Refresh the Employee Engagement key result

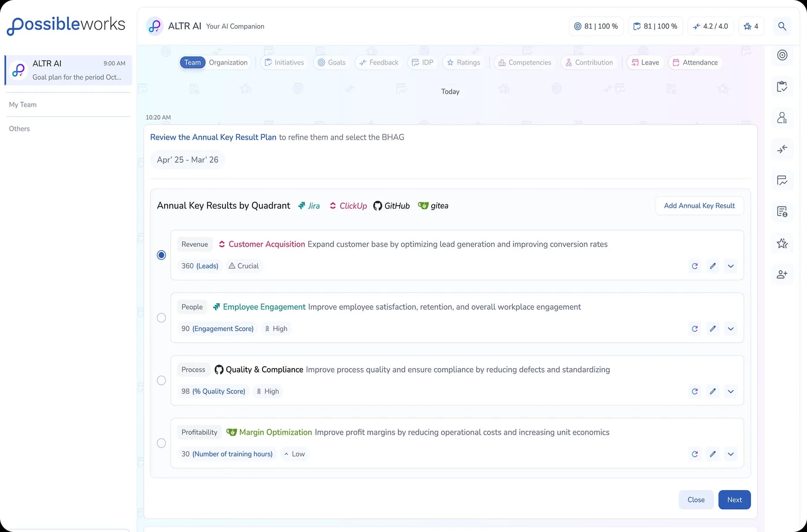[x=695, y=329]
